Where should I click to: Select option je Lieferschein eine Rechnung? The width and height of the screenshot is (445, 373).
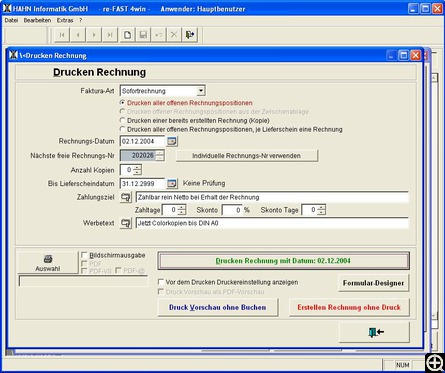pyautogui.click(x=123, y=129)
